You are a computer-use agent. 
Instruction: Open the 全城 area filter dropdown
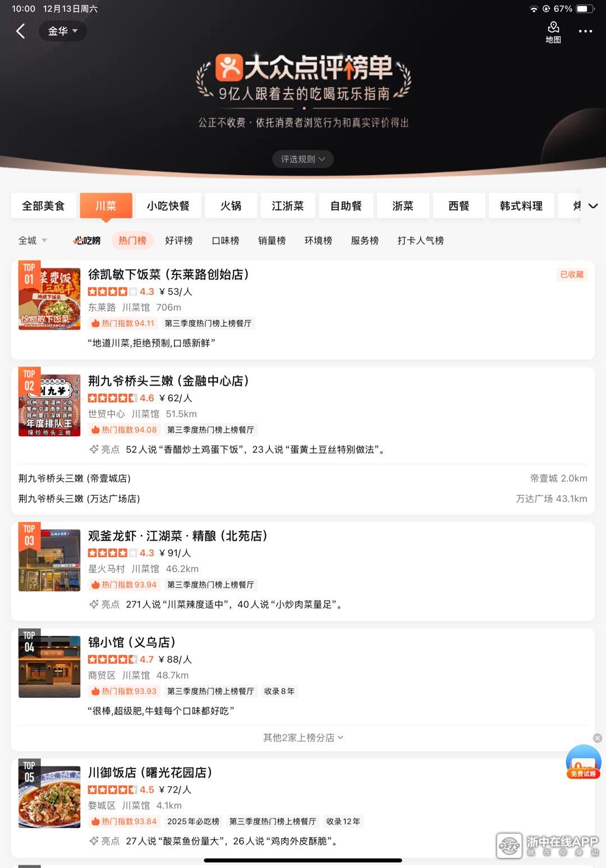(33, 240)
